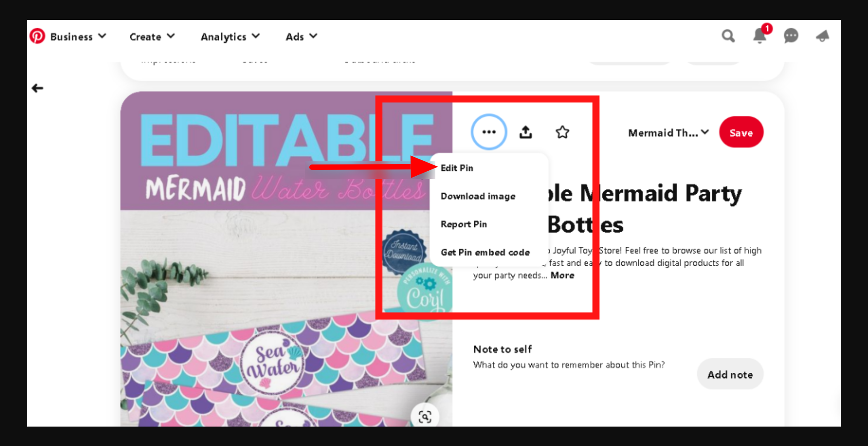Toggle the star favorite icon
Screen dimensions: 868x446
(562, 132)
